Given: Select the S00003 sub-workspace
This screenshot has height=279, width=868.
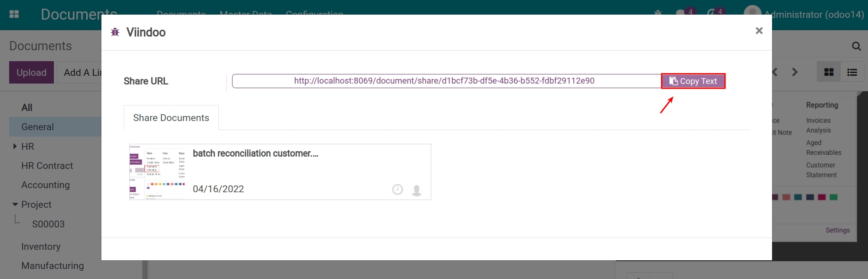Looking at the screenshot, I should (48, 224).
